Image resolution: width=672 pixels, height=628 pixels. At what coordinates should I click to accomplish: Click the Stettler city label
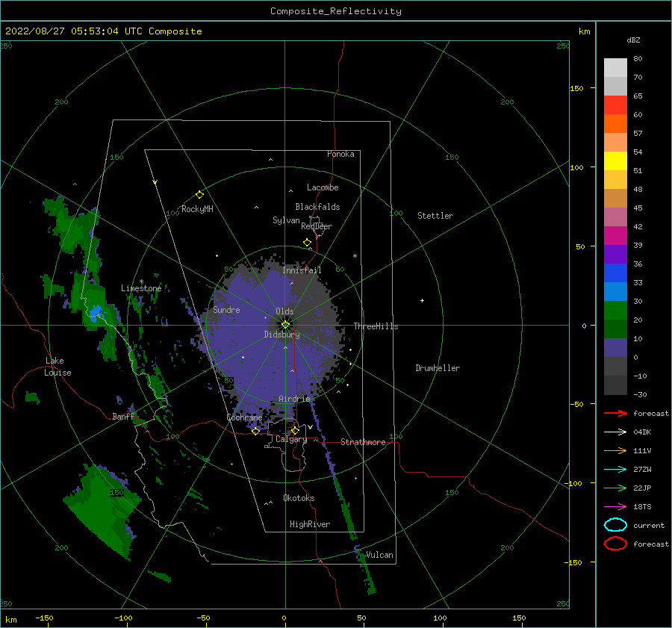point(435,216)
